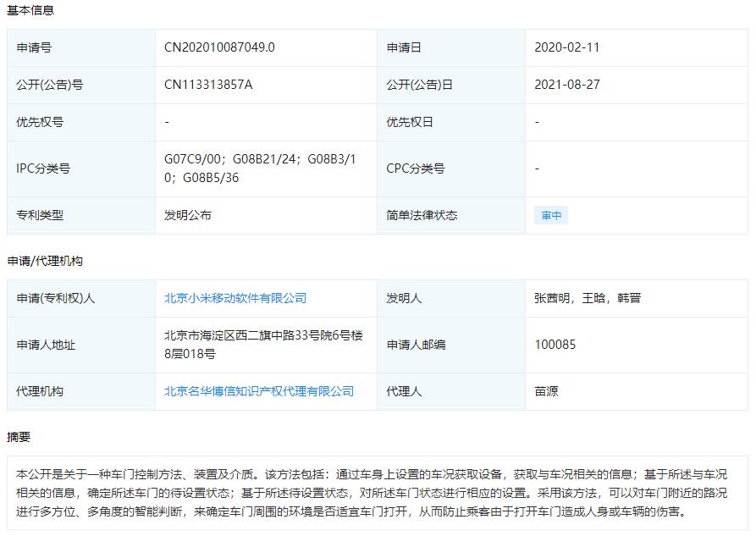Click the 申请/代理机构 section heading
This screenshot has height=536, width=756.
coord(42,261)
